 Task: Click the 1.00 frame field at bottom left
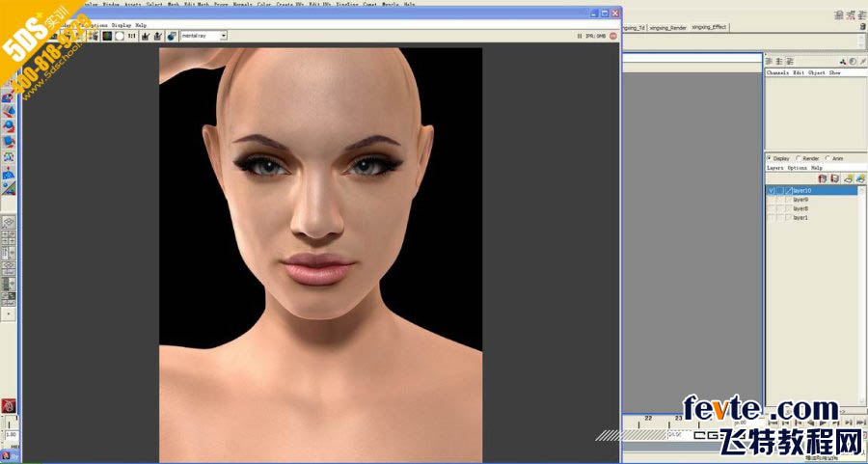pos(11,435)
